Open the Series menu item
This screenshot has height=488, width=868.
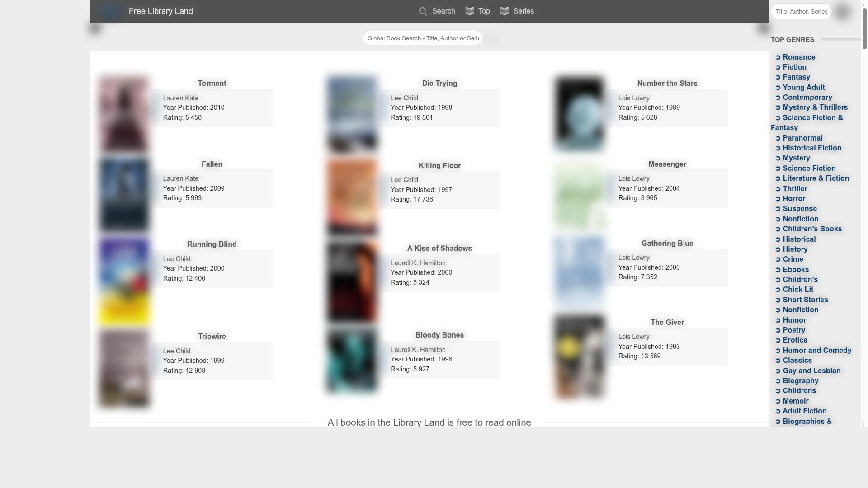pos(523,11)
